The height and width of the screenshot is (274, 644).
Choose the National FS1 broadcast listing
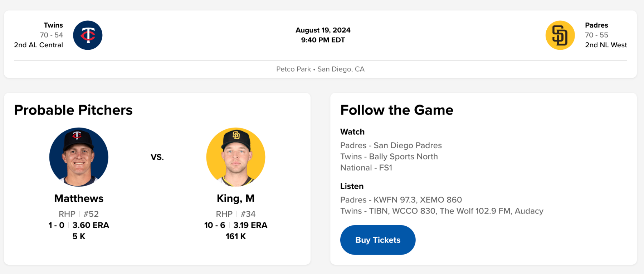(x=366, y=168)
